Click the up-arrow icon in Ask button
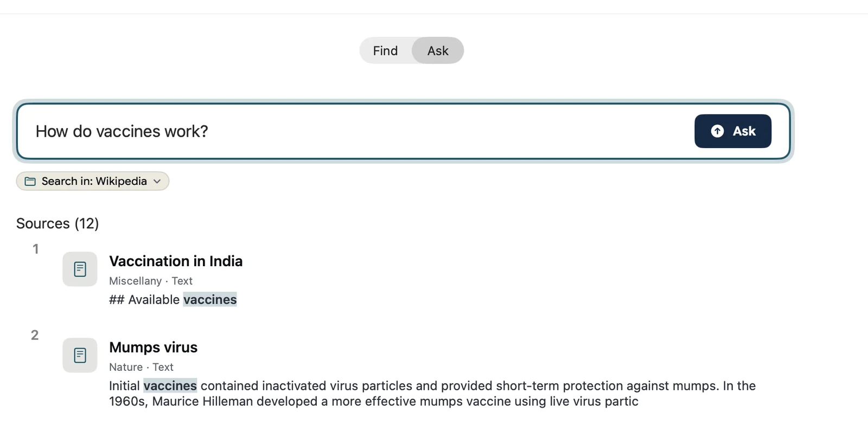 click(717, 131)
